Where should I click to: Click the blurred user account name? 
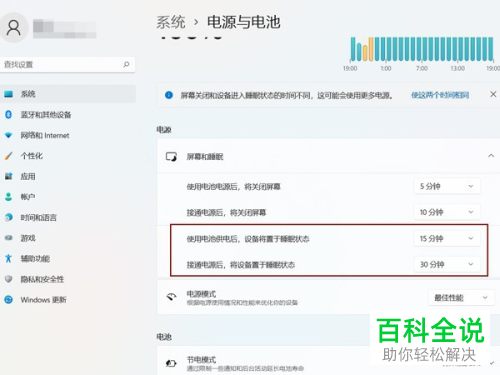pos(64,29)
